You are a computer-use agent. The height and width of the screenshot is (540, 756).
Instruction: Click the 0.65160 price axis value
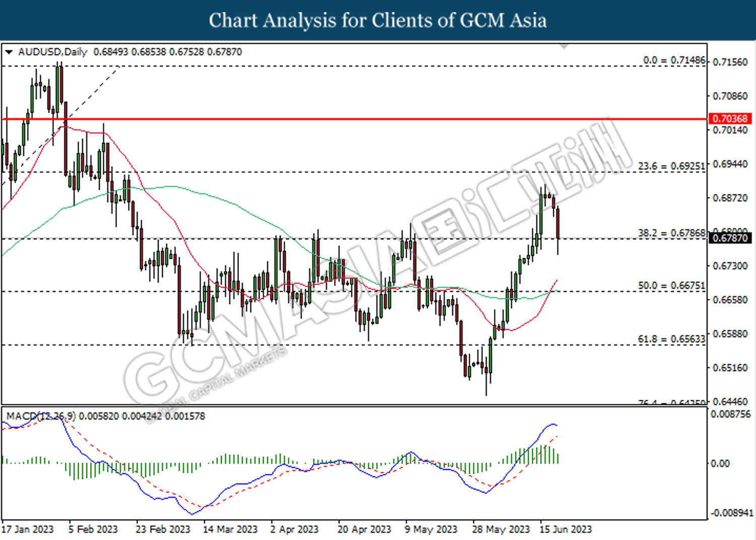pos(730,368)
